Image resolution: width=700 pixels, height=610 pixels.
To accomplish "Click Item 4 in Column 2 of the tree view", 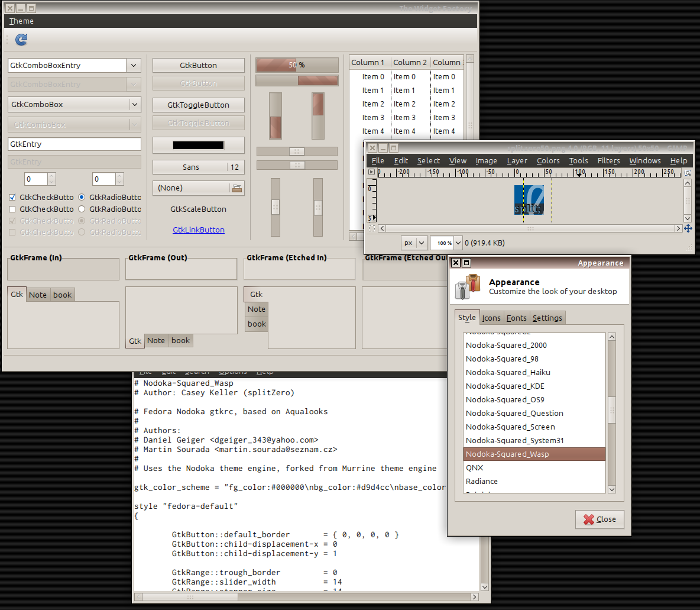I will click(x=404, y=131).
